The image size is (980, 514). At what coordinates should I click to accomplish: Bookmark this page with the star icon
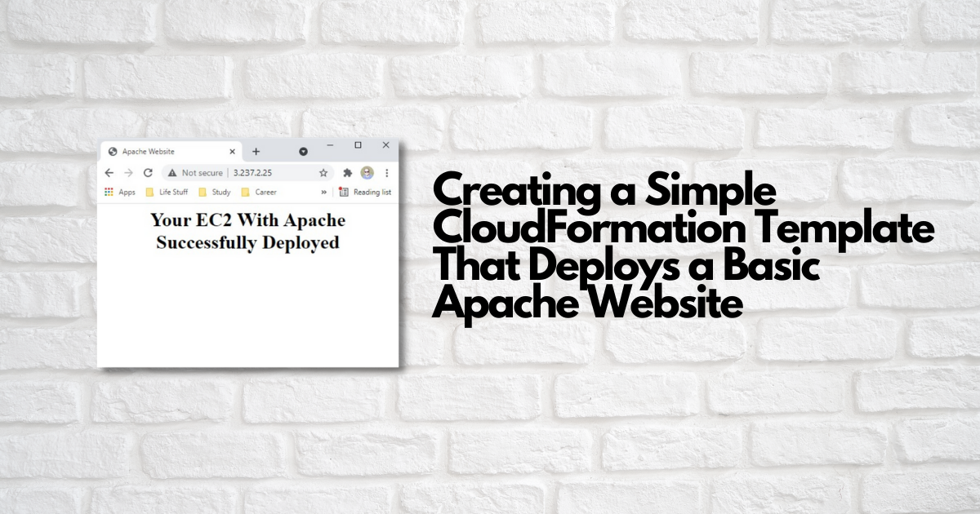(x=323, y=173)
